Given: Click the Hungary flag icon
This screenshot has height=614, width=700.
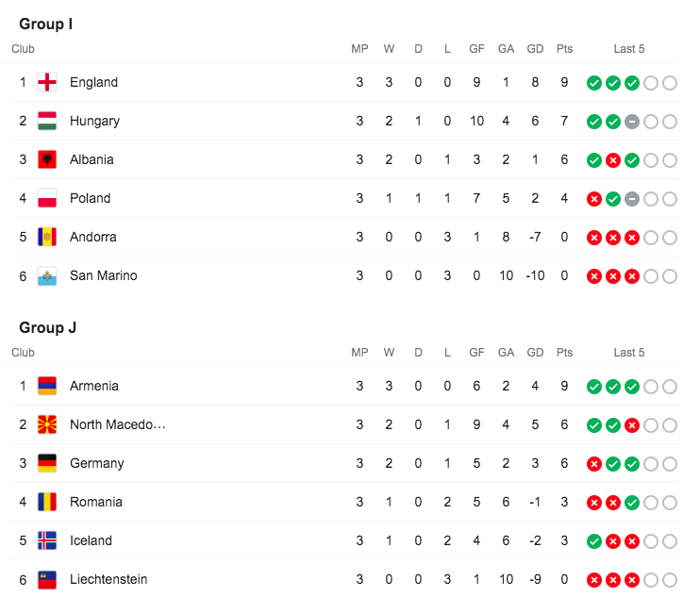Looking at the screenshot, I should (47, 121).
